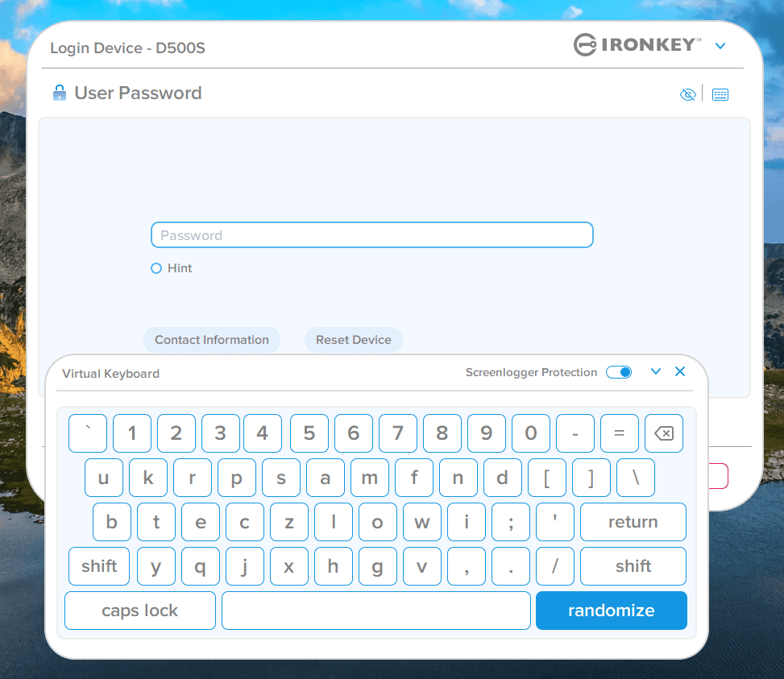Tap the letter f key
This screenshot has height=679, width=784.
click(x=414, y=478)
